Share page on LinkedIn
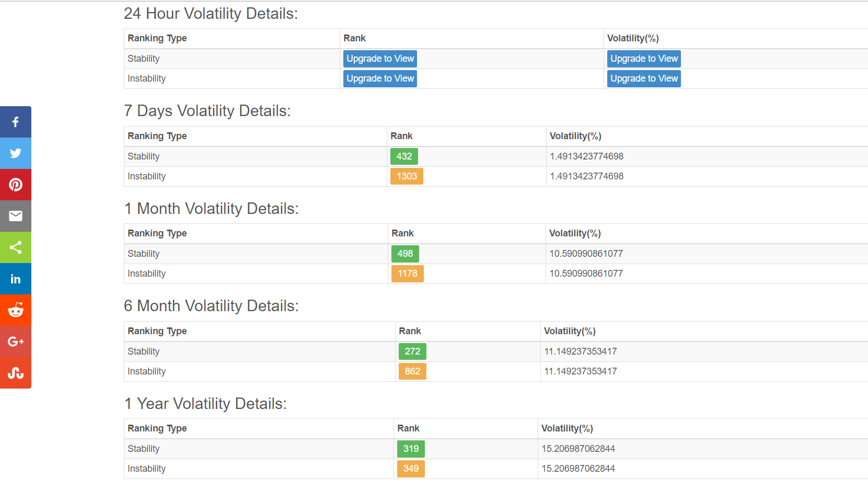Image resolution: width=868 pixels, height=489 pixels. (x=16, y=279)
